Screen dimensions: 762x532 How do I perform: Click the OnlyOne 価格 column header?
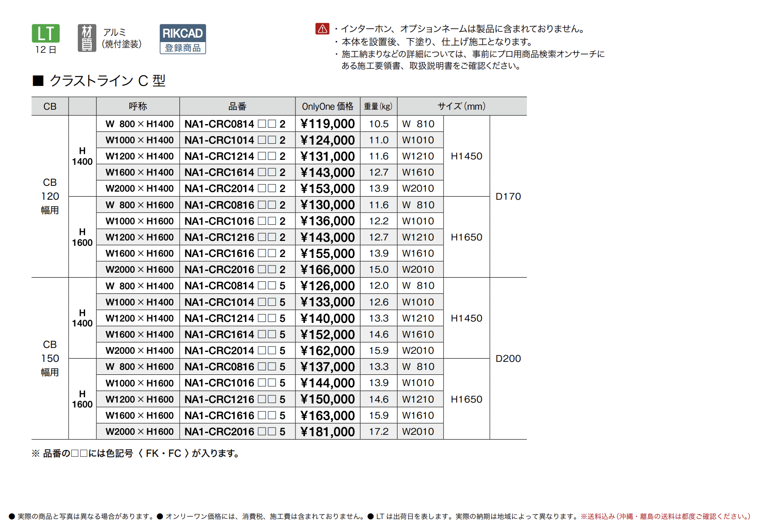click(x=328, y=107)
